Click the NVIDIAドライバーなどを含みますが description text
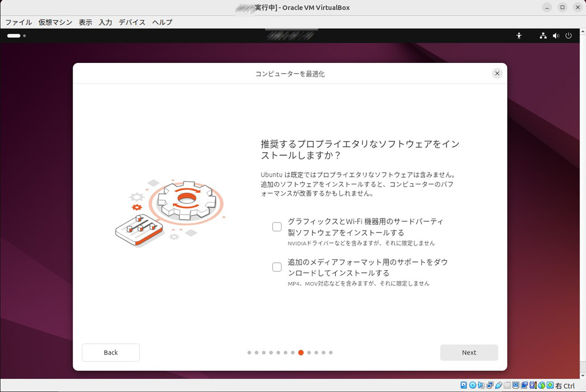586x392 pixels. [x=361, y=243]
